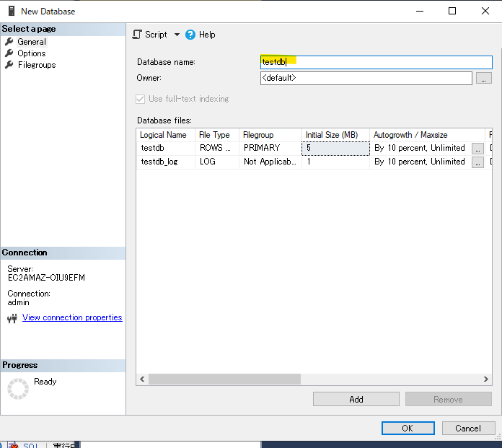The image size is (502, 448).
Task: Click the blue Help question icon
Action: coord(190,35)
